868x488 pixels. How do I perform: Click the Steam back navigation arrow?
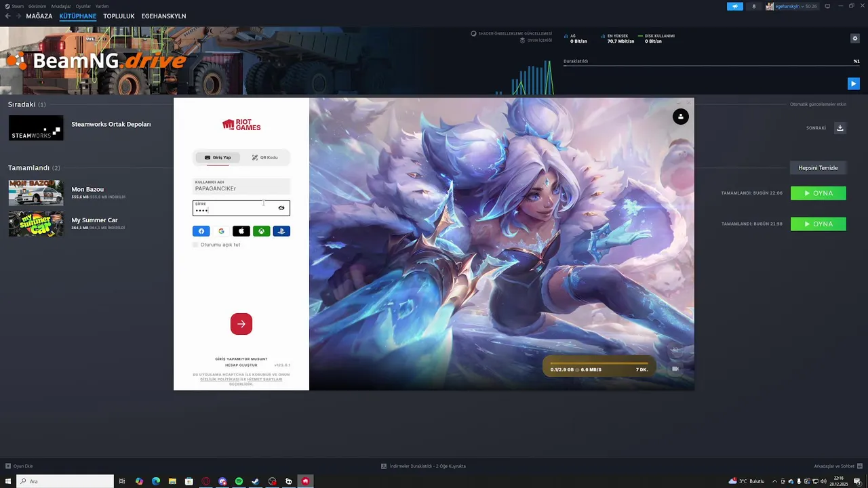pyautogui.click(x=8, y=16)
